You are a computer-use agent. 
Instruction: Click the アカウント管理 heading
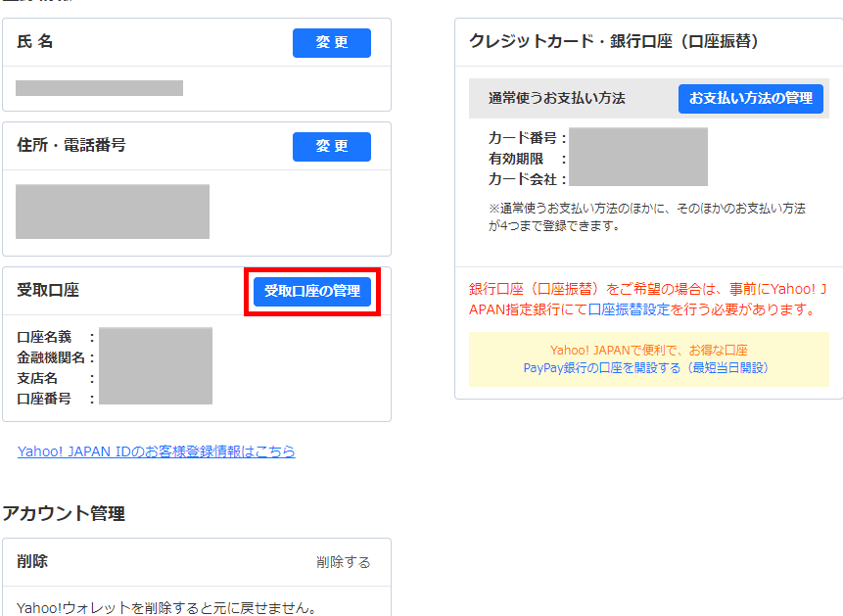point(63,513)
